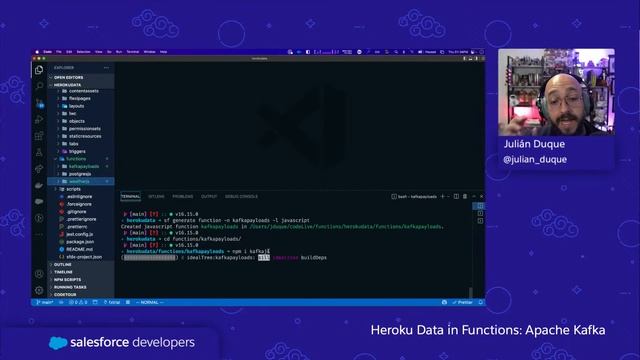Collapse the functions folder
Image resolution: width=640 pixels, height=360 pixels.
[81, 159]
